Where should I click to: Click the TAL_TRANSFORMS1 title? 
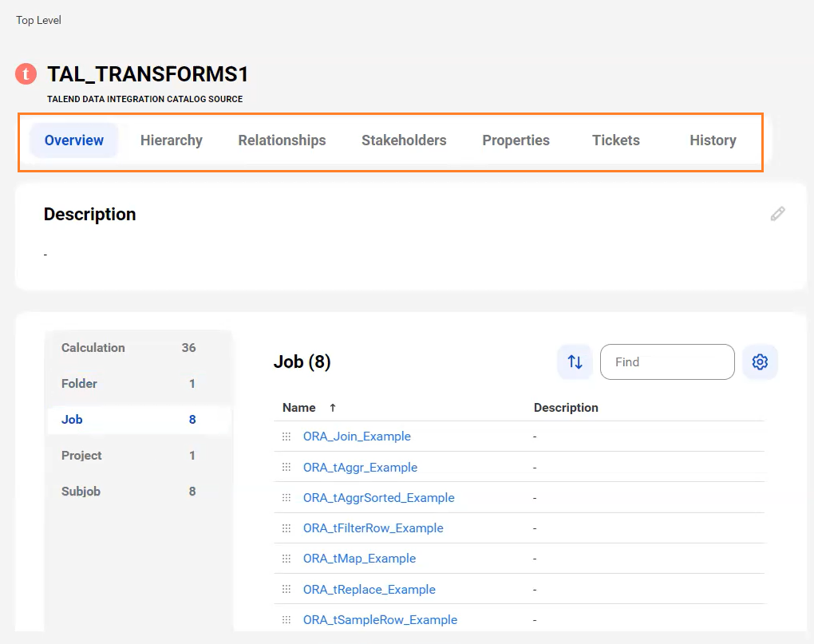click(148, 74)
